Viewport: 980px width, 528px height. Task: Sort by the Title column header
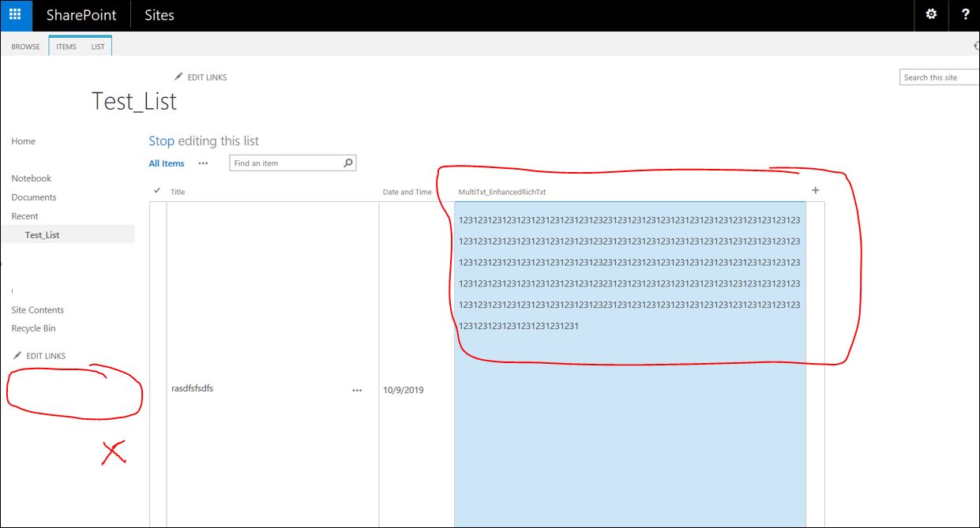click(178, 192)
